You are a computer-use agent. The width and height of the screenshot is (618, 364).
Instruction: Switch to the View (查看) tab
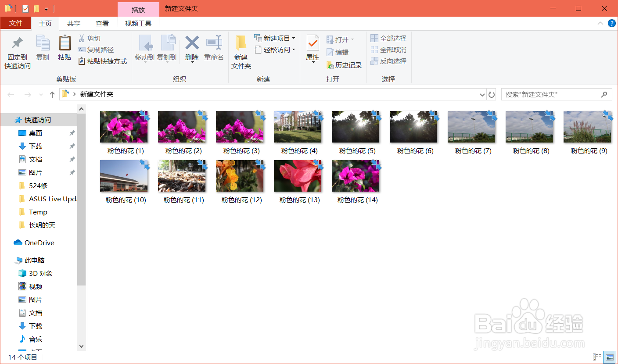click(102, 24)
